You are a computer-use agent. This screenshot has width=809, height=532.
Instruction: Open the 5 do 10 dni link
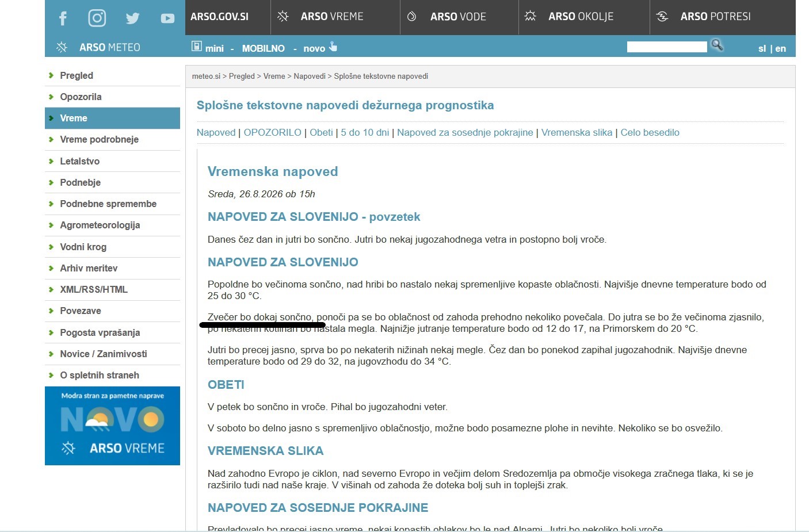tap(365, 132)
